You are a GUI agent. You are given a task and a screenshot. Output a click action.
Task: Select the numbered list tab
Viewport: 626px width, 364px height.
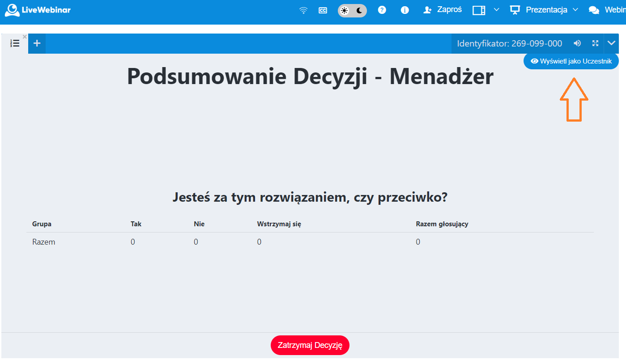pos(15,43)
